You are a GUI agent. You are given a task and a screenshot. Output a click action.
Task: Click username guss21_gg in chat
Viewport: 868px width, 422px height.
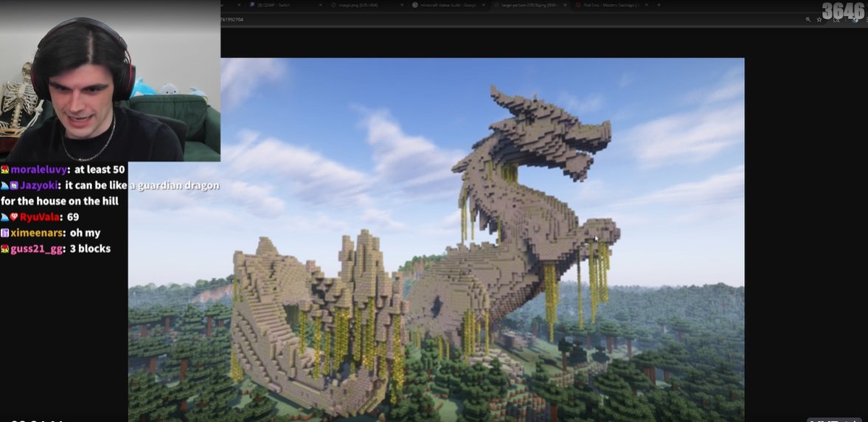37,249
